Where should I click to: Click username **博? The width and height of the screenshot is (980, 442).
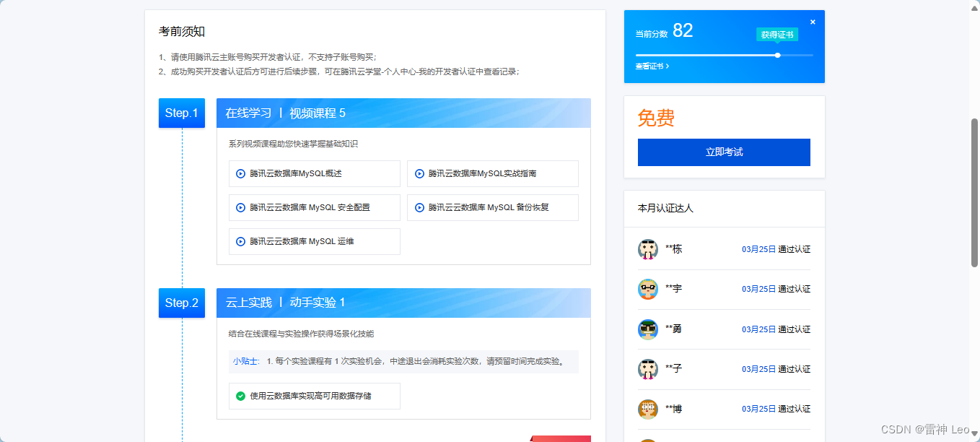tap(673, 409)
